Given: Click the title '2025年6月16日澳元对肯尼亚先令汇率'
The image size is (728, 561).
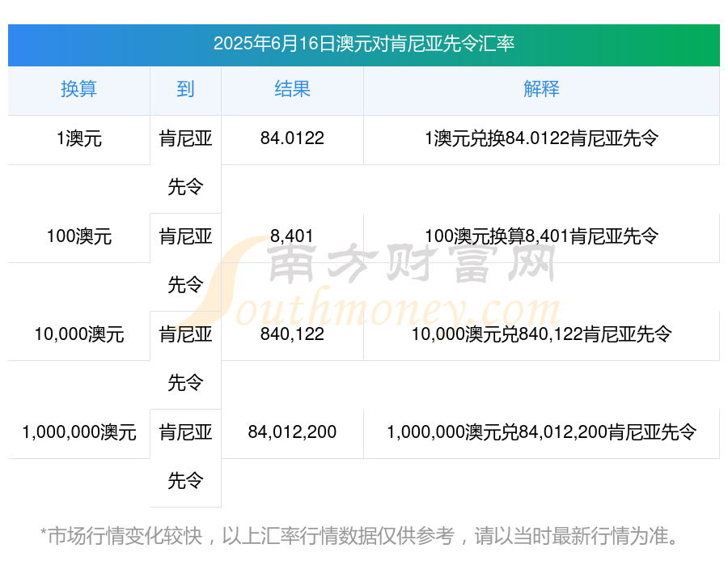Looking at the screenshot, I should (363, 44).
